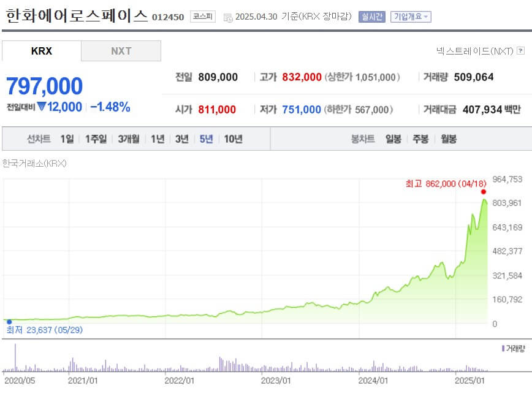Image resolution: width=532 pixels, height=396 pixels.
Task: Select the 3년 period option
Action: click(x=182, y=139)
